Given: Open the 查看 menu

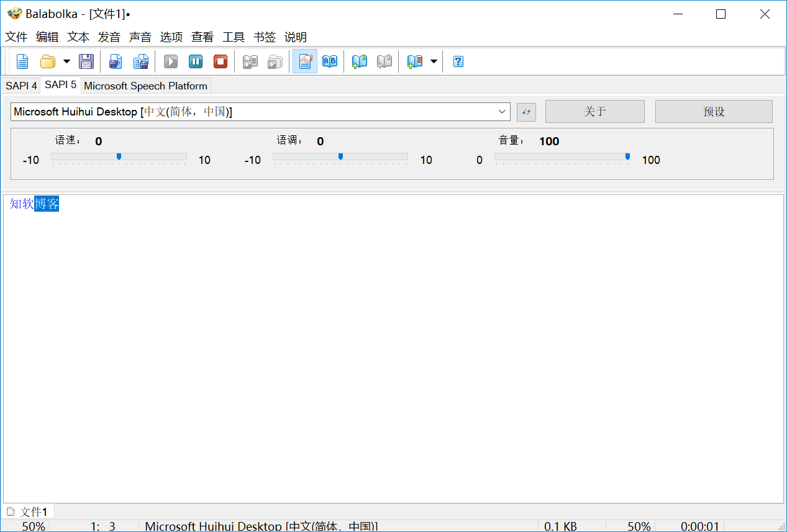Looking at the screenshot, I should 202,37.
